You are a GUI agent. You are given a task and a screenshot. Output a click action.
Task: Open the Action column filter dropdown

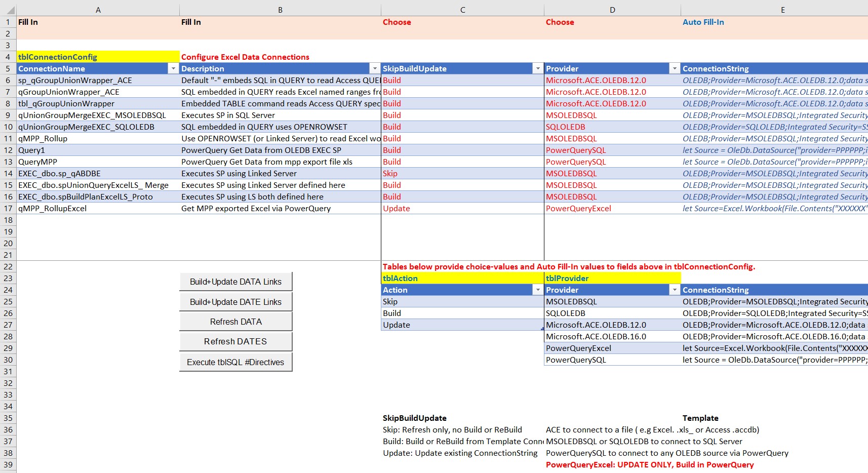point(538,290)
